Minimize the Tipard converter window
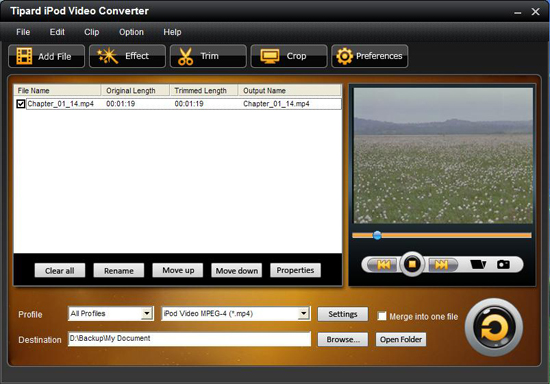This screenshot has width=550, height=384. pos(518,12)
